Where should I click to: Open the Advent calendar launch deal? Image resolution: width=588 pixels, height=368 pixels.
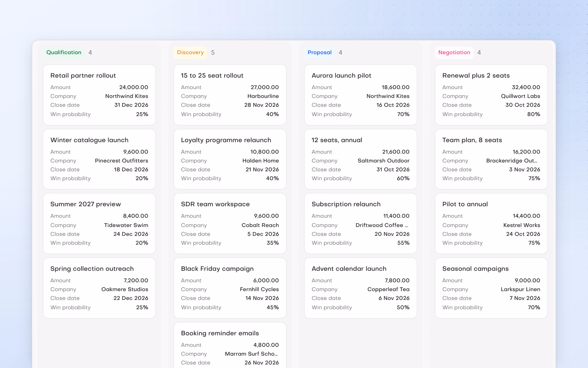click(x=361, y=288)
